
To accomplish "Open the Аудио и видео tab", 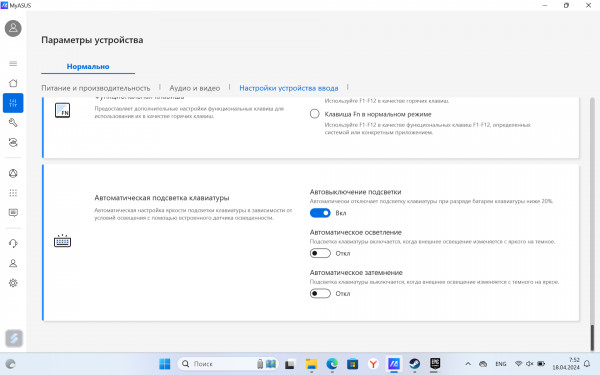I will pos(195,88).
